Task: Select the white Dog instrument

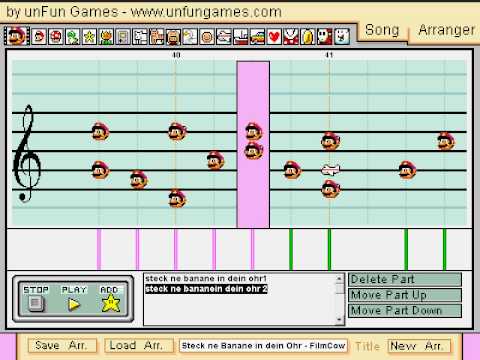Action: point(140,37)
